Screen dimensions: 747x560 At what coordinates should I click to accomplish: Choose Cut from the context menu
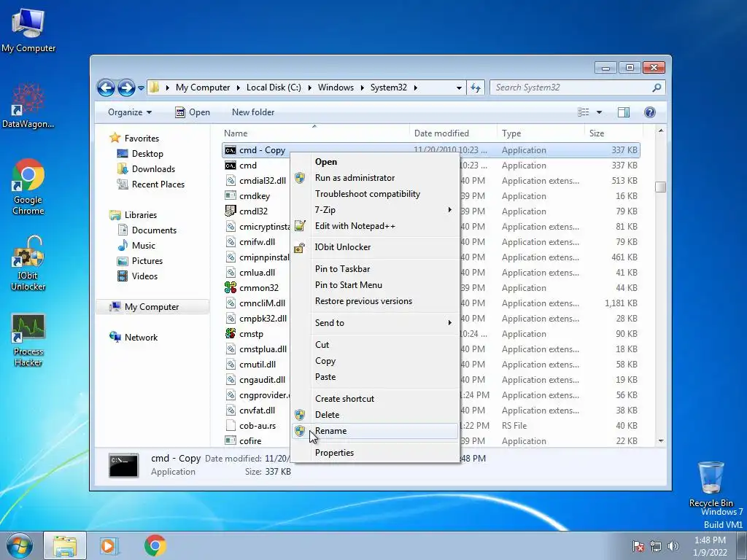(374, 345)
